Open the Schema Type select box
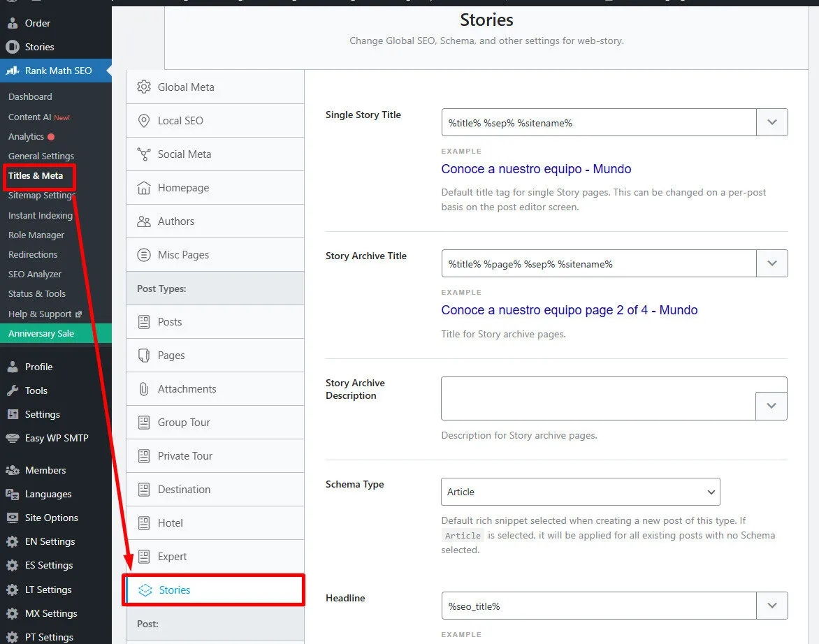 580,492
